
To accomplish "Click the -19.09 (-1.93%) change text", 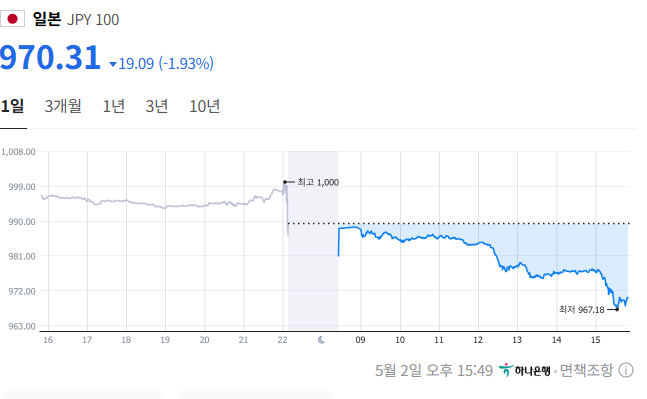I will point(166,64).
